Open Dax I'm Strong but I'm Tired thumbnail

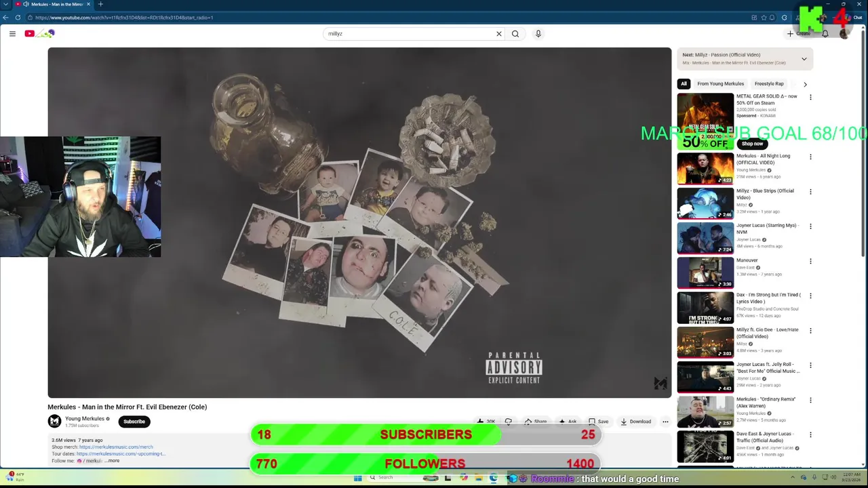click(x=705, y=307)
